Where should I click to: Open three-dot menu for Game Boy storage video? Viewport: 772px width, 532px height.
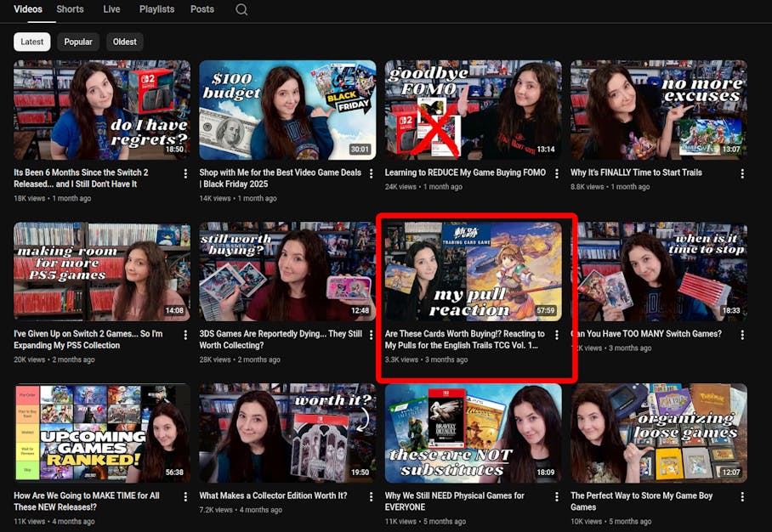(742, 496)
